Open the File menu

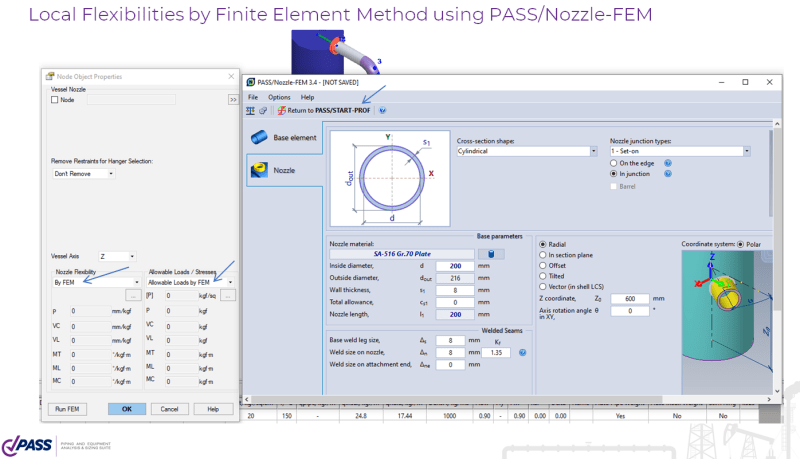(x=253, y=97)
